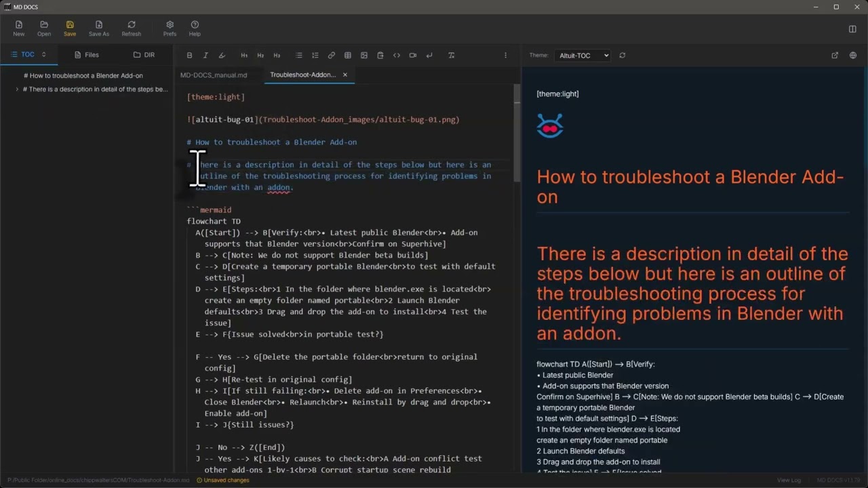Insert a table
The width and height of the screenshot is (868, 488).
[x=348, y=56]
